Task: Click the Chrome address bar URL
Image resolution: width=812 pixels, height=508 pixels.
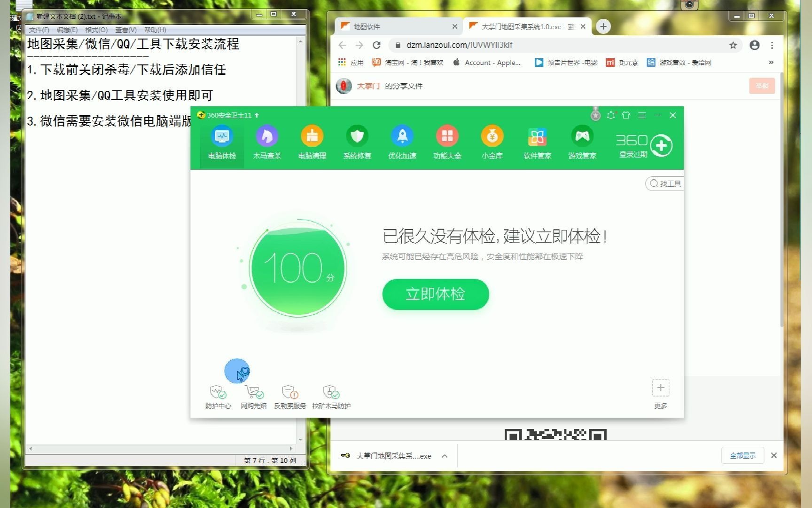Action: [x=459, y=45]
